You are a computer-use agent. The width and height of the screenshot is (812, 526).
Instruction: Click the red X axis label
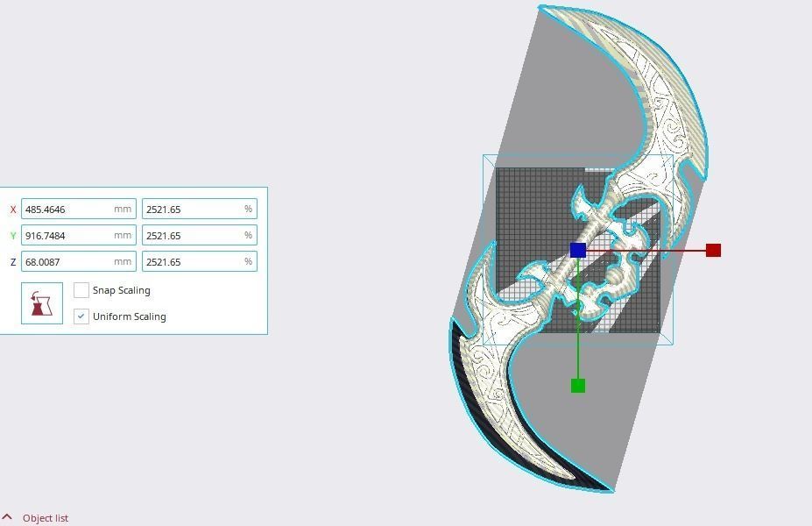(x=13, y=210)
